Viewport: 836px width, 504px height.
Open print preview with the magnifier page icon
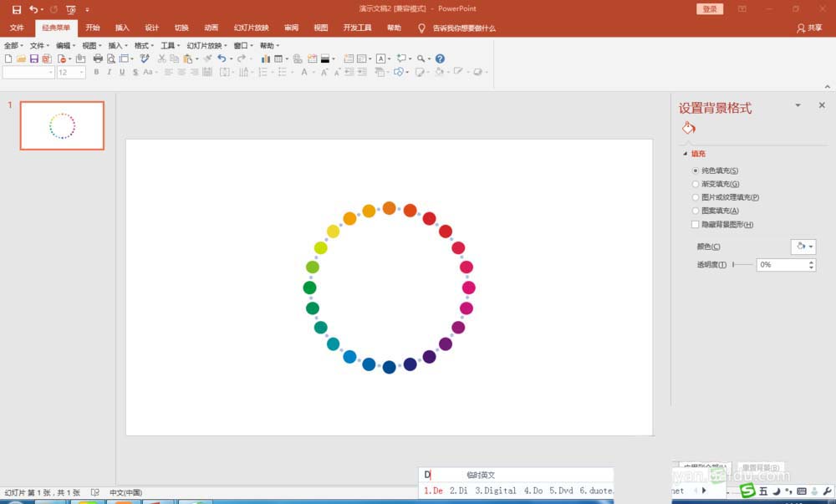[111, 59]
